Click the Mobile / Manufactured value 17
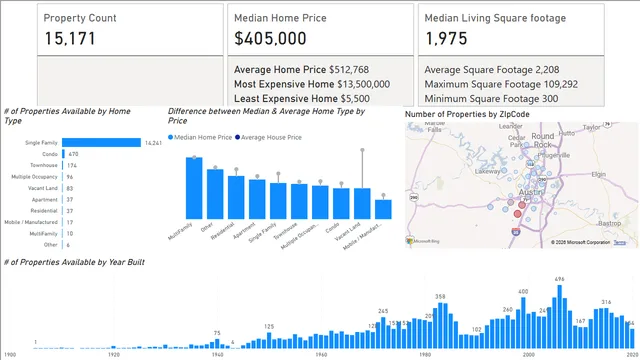The image size is (640, 360). pos(70,222)
